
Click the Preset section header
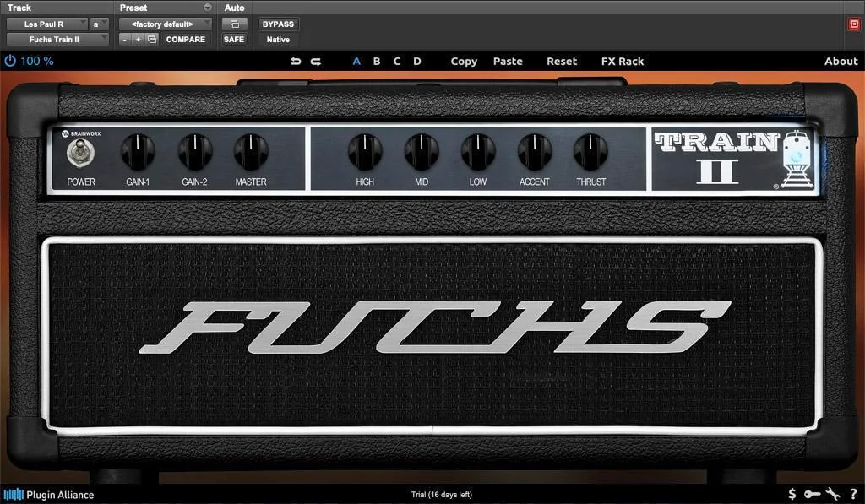pos(133,8)
